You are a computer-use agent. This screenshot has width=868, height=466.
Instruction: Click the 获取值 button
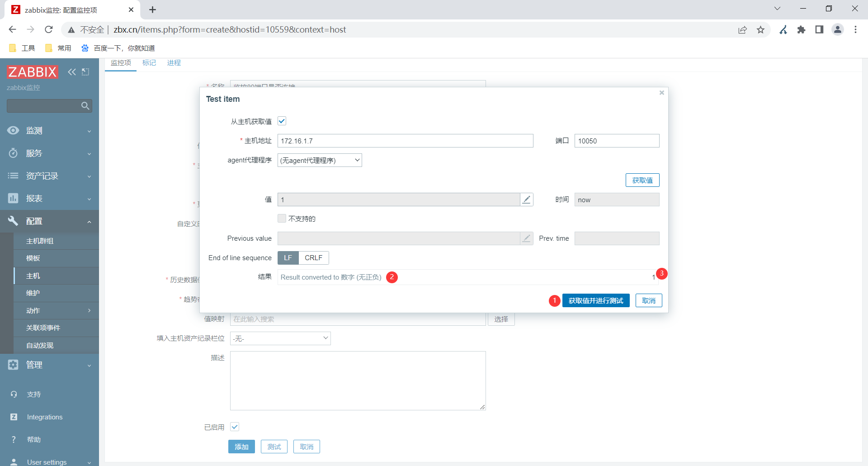point(642,180)
